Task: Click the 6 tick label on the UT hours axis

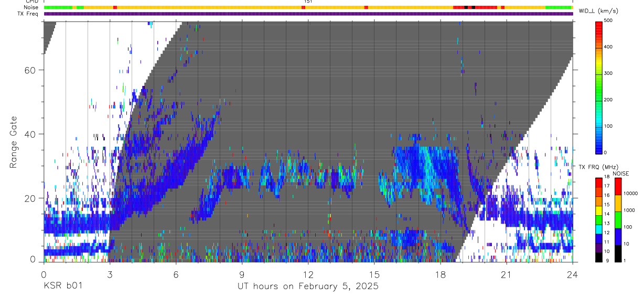Action: 176,274
